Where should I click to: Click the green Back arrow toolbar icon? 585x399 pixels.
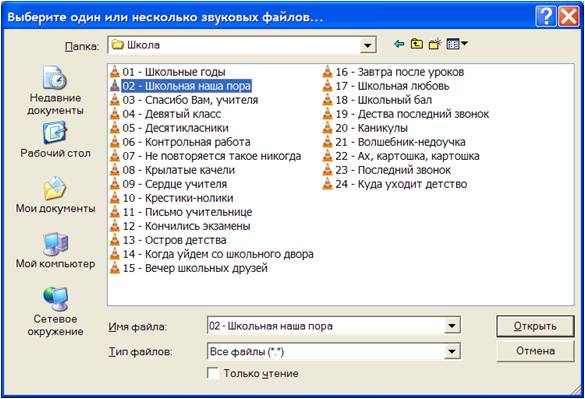coord(399,44)
